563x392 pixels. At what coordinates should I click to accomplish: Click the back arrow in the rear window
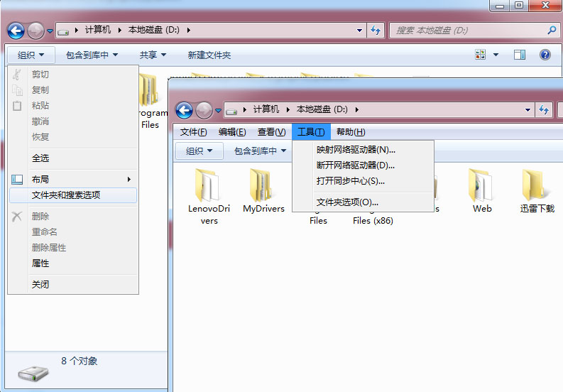16,31
